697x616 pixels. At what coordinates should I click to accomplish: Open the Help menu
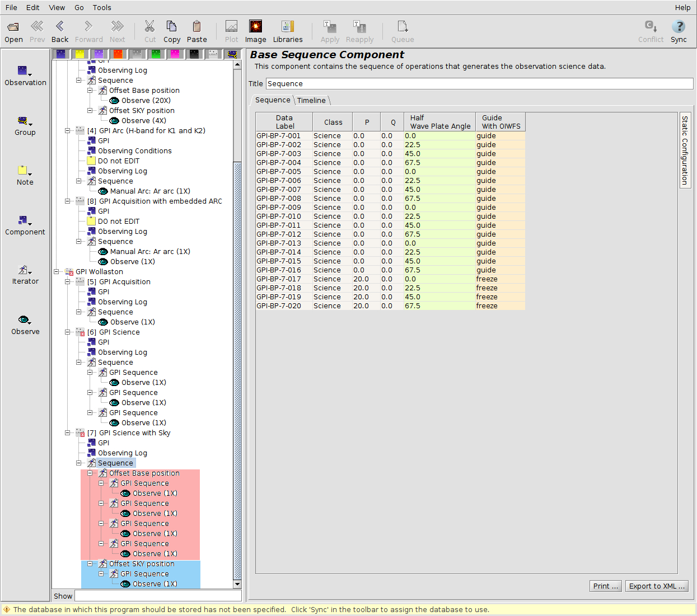coord(682,8)
